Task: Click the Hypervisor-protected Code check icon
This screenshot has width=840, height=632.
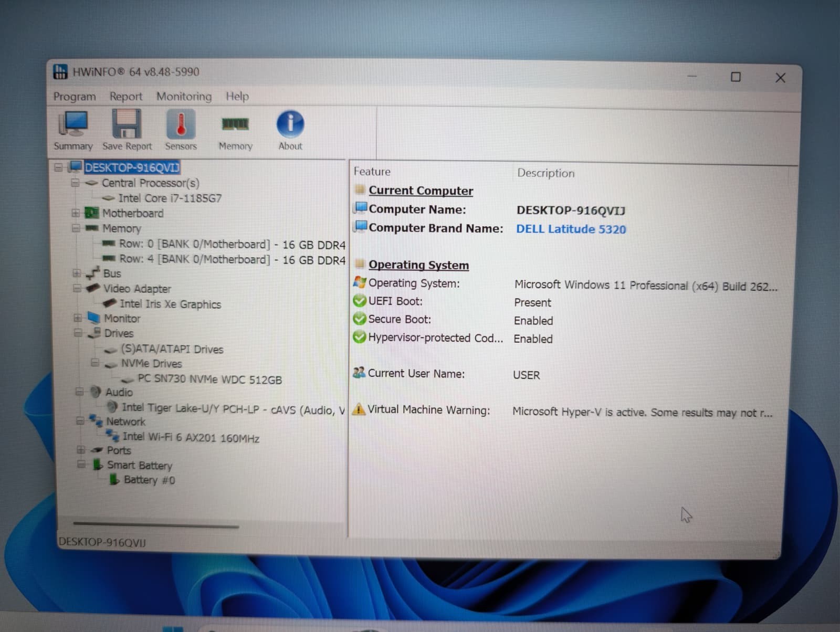Action: tap(360, 337)
